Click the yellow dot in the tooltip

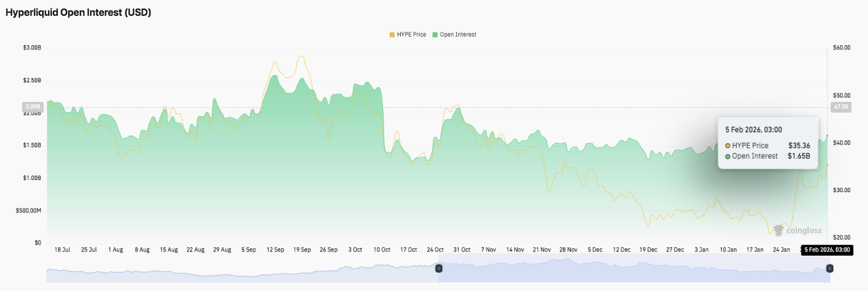[x=728, y=146]
